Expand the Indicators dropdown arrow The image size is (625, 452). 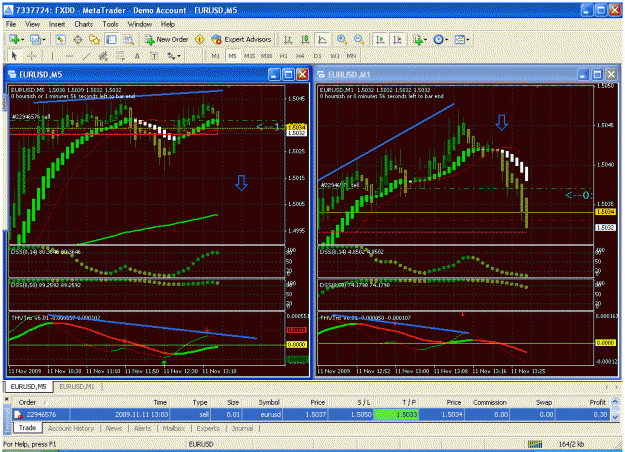(426, 40)
